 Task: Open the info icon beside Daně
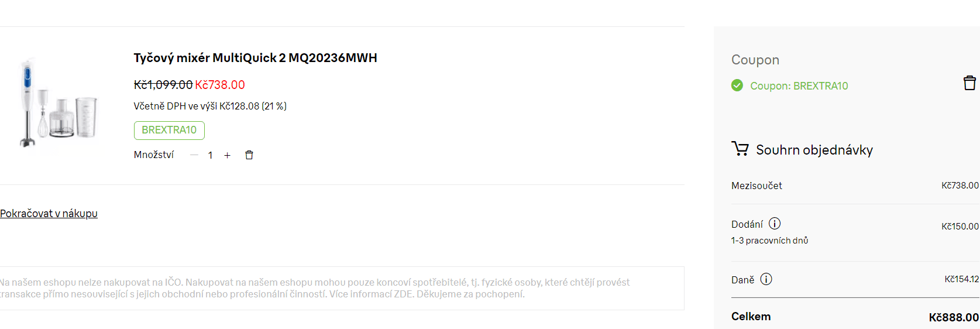point(766,279)
